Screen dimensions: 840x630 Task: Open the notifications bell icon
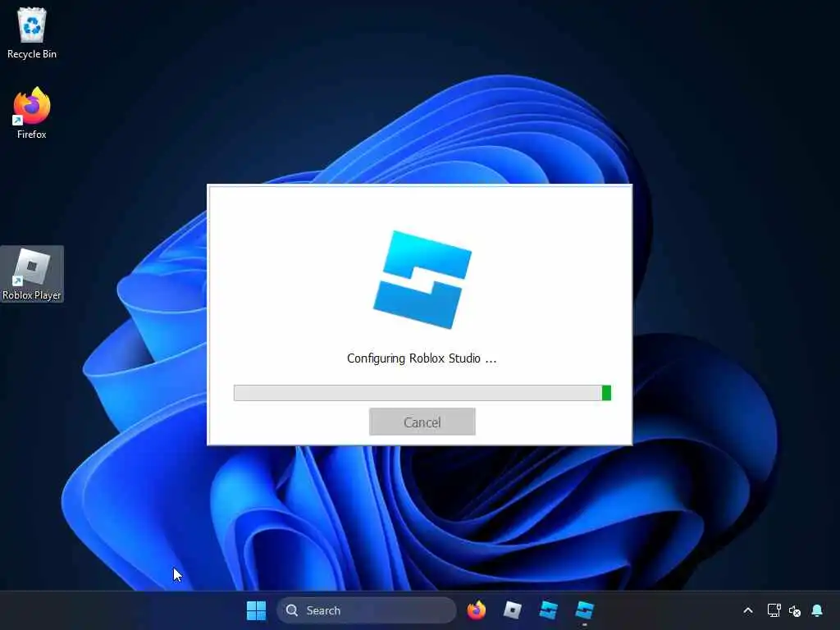click(x=817, y=610)
